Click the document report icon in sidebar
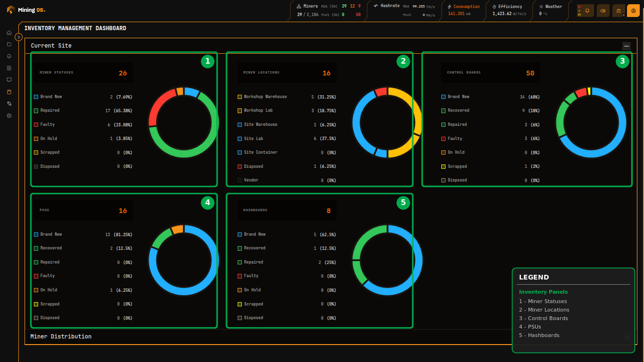This screenshot has width=644, height=362. click(9, 68)
